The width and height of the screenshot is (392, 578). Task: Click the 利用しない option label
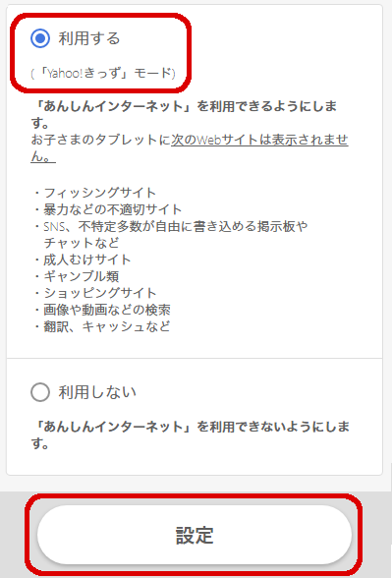tap(97, 392)
